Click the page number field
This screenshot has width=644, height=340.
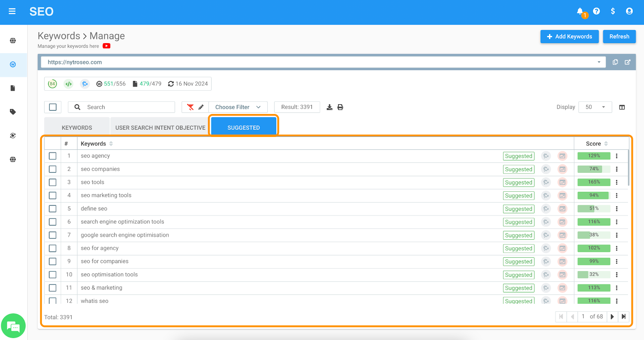(x=583, y=317)
